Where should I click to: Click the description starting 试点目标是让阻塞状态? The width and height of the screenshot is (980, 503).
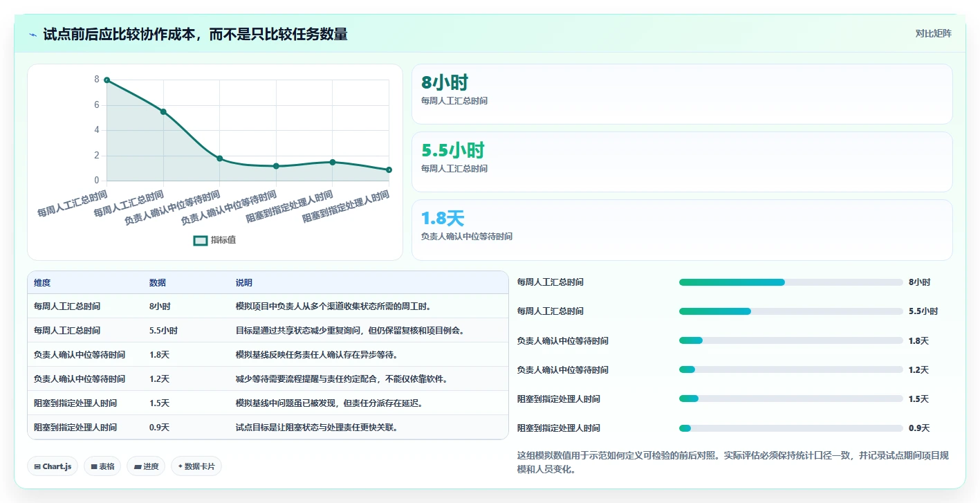point(317,428)
